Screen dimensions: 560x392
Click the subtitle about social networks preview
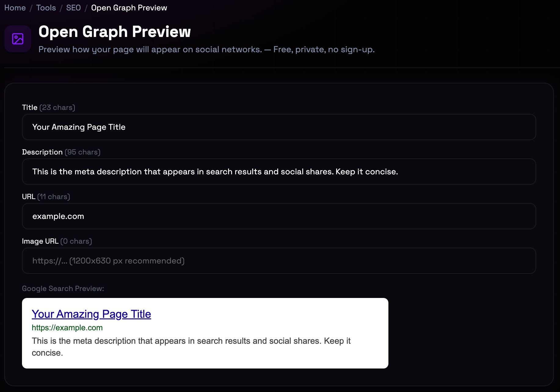click(x=206, y=49)
